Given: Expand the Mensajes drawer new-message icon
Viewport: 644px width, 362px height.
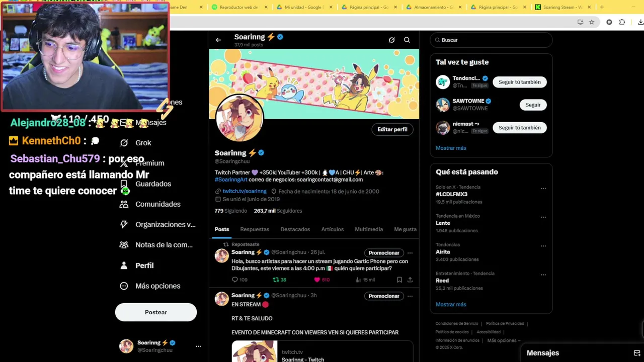Looking at the screenshot, I should [x=637, y=353].
